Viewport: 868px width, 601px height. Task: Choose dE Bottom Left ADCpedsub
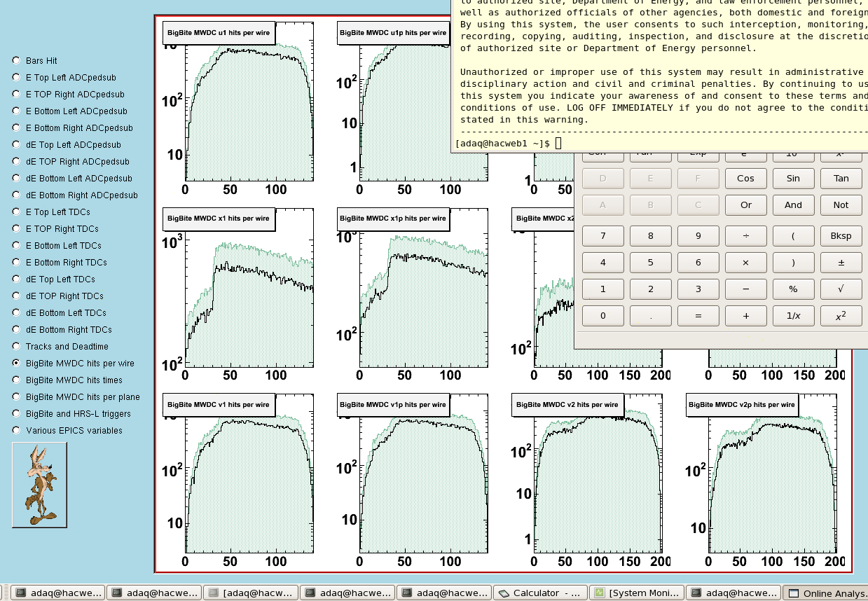[16, 179]
